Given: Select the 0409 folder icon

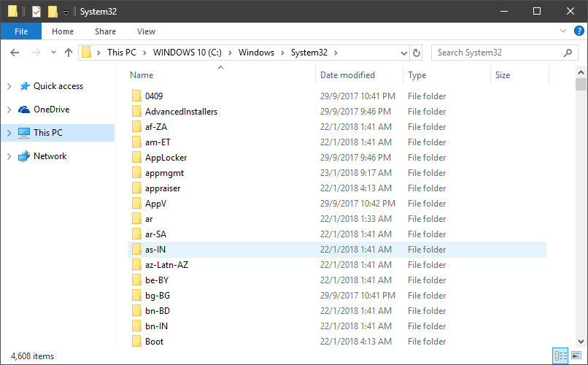Looking at the screenshot, I should (x=136, y=96).
